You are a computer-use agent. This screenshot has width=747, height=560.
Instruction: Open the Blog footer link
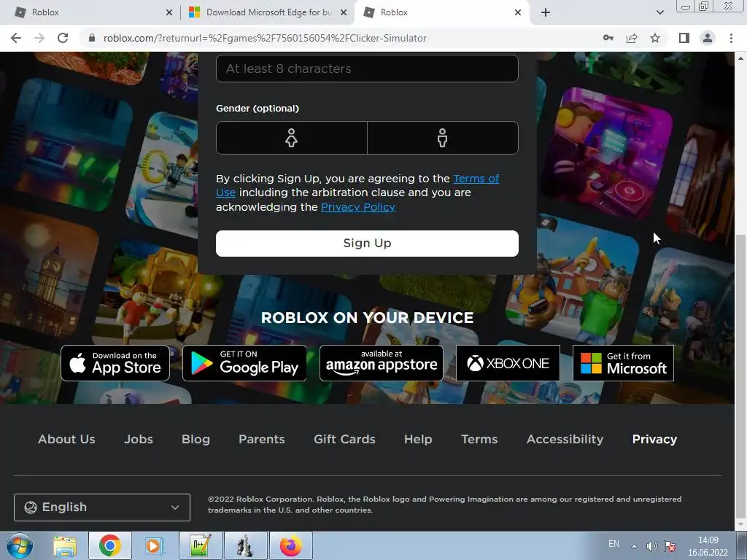pos(196,439)
